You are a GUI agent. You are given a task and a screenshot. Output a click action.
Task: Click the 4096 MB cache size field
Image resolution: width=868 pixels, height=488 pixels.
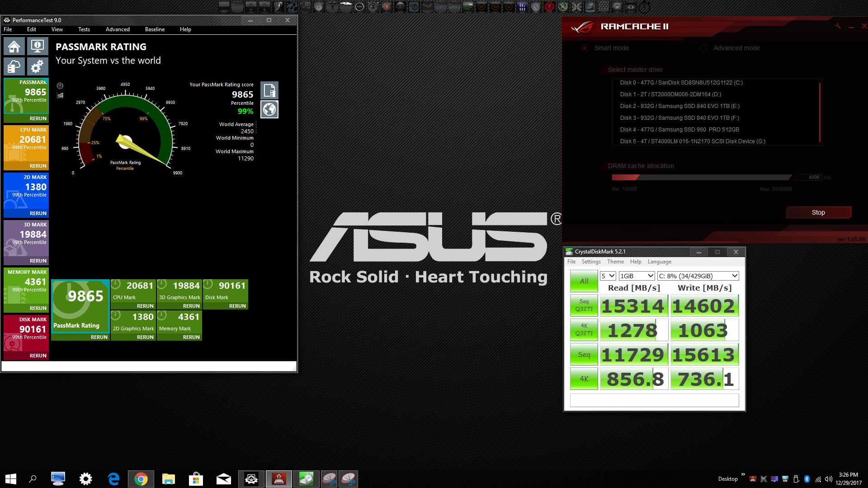(808, 178)
